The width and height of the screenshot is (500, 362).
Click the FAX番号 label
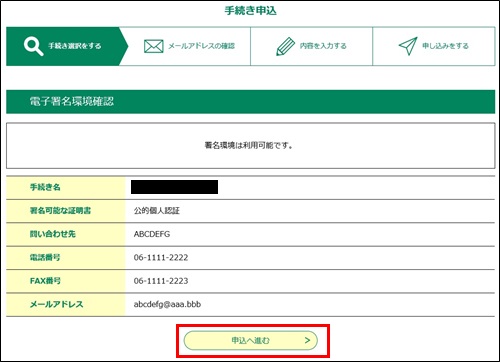point(45,281)
